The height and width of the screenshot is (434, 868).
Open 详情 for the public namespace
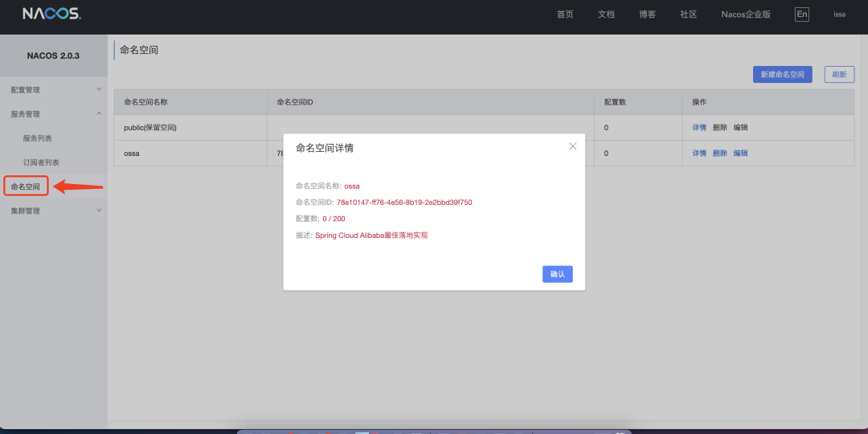699,127
